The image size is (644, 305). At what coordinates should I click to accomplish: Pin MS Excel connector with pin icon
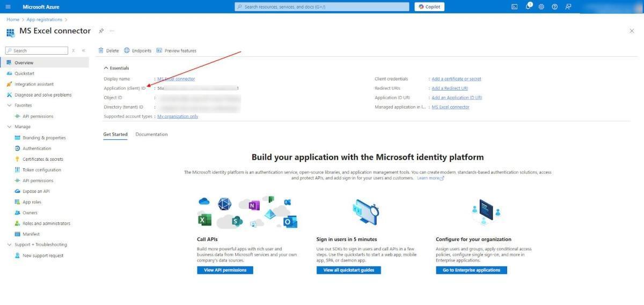point(101,31)
